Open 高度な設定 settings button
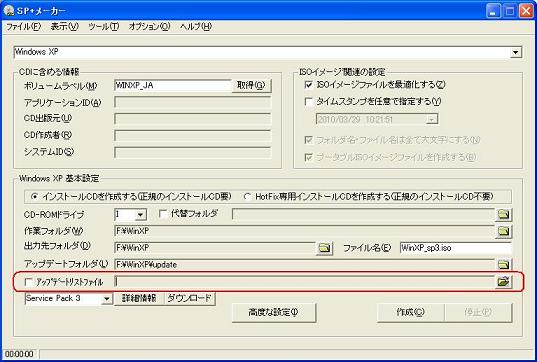This screenshot has width=537, height=362. [273, 312]
